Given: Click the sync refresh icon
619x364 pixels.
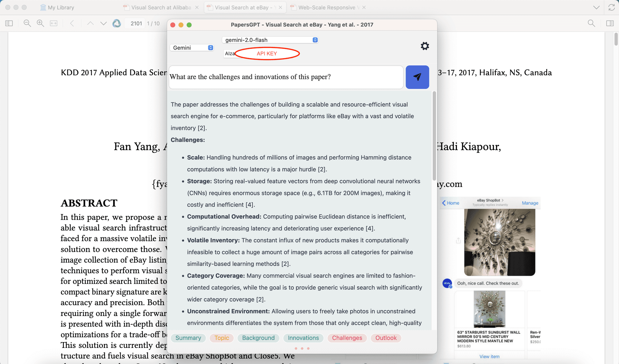Looking at the screenshot, I should 611,7.
